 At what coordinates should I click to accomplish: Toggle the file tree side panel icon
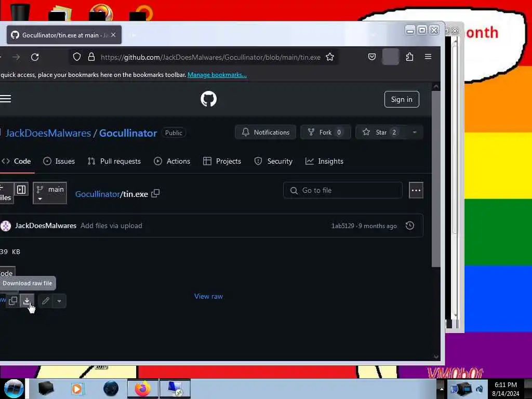pos(21,189)
